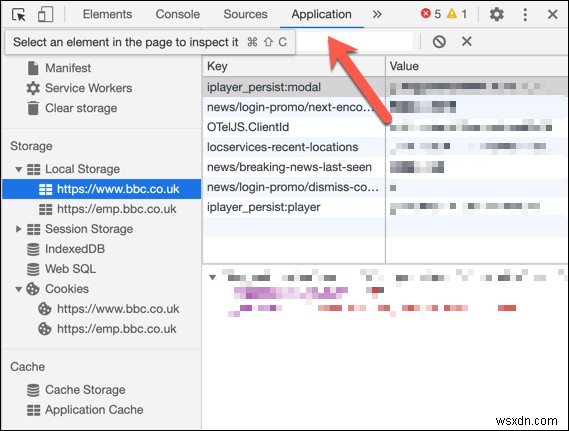Switch to the Console tab
The width and height of the screenshot is (569, 431).
178,14
